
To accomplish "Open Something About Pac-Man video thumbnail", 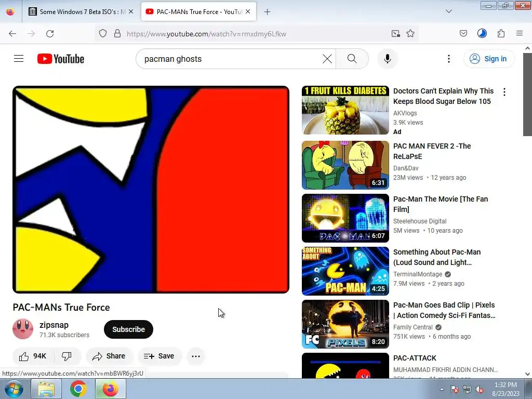I will click(x=345, y=271).
